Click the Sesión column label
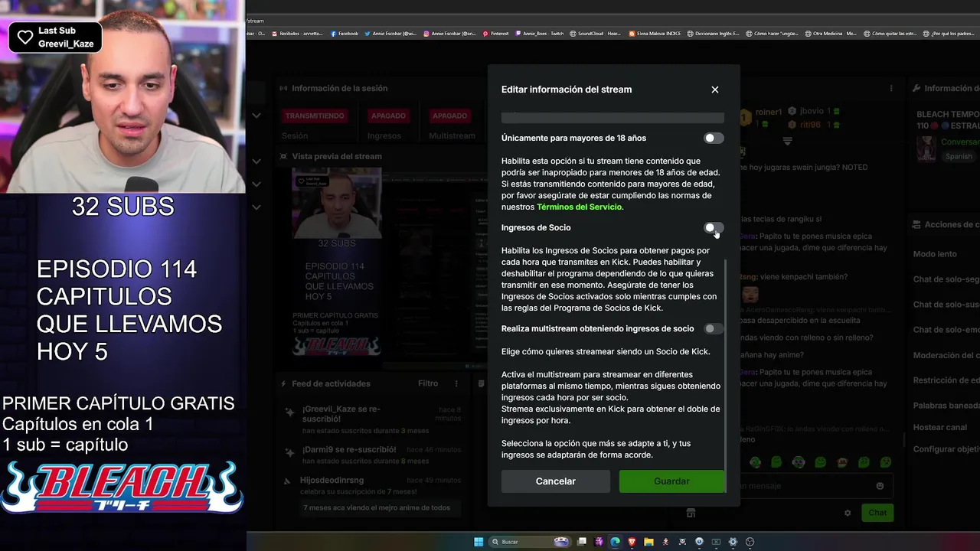The height and width of the screenshot is (551, 980). point(295,135)
